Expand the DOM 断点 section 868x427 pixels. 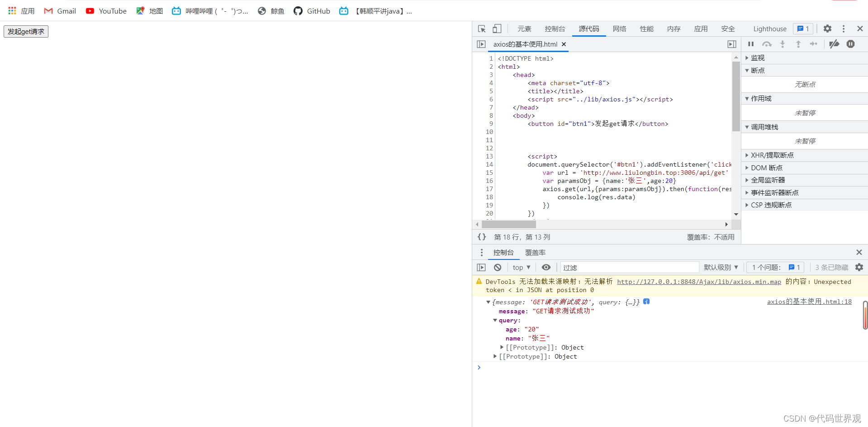804,168
